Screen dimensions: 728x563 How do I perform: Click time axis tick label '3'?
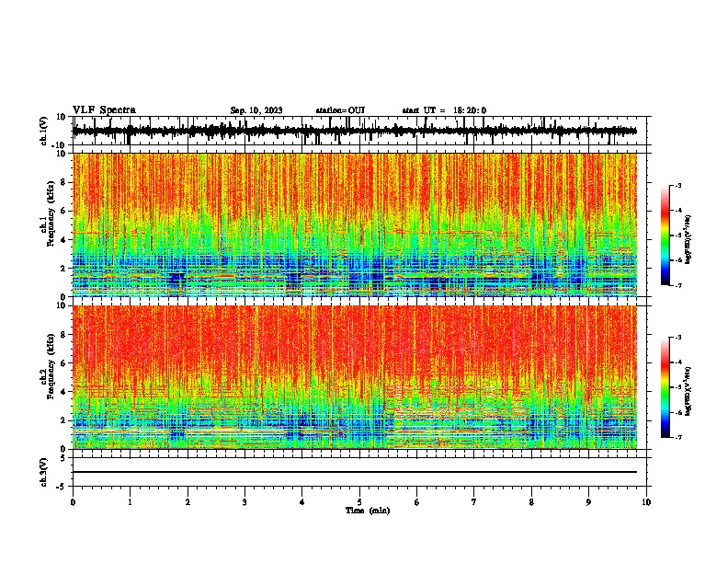point(245,502)
